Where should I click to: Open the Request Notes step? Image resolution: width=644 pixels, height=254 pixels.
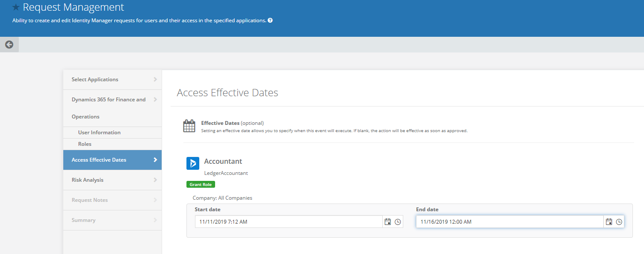point(90,200)
